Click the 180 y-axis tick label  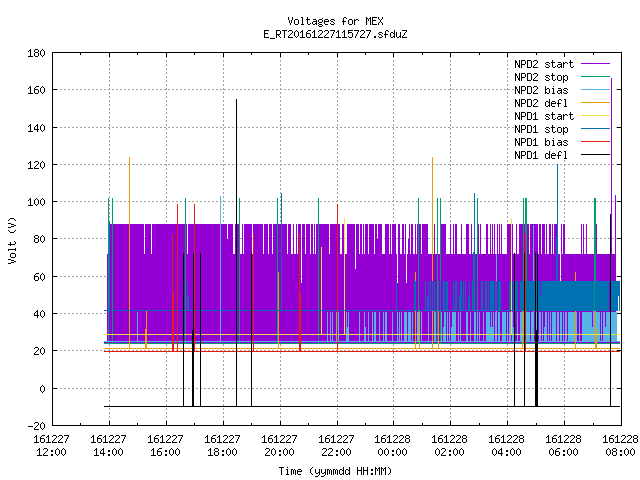pyautogui.click(x=36, y=53)
